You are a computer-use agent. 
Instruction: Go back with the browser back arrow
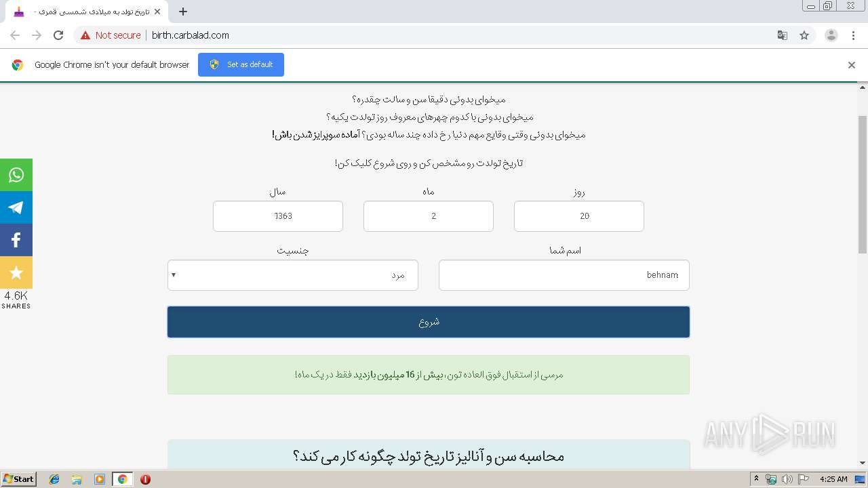[15, 35]
